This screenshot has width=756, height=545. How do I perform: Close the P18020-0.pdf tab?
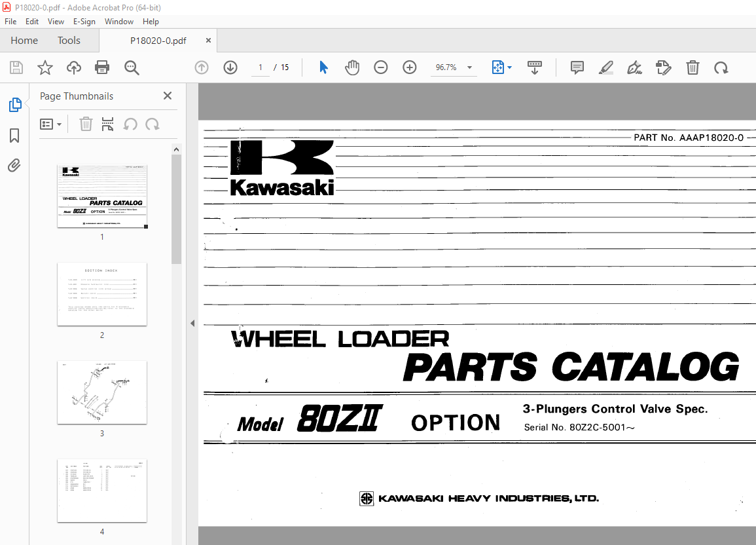(208, 41)
